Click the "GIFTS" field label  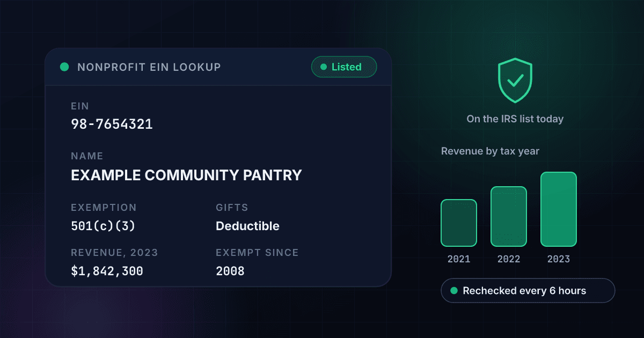pos(232,208)
